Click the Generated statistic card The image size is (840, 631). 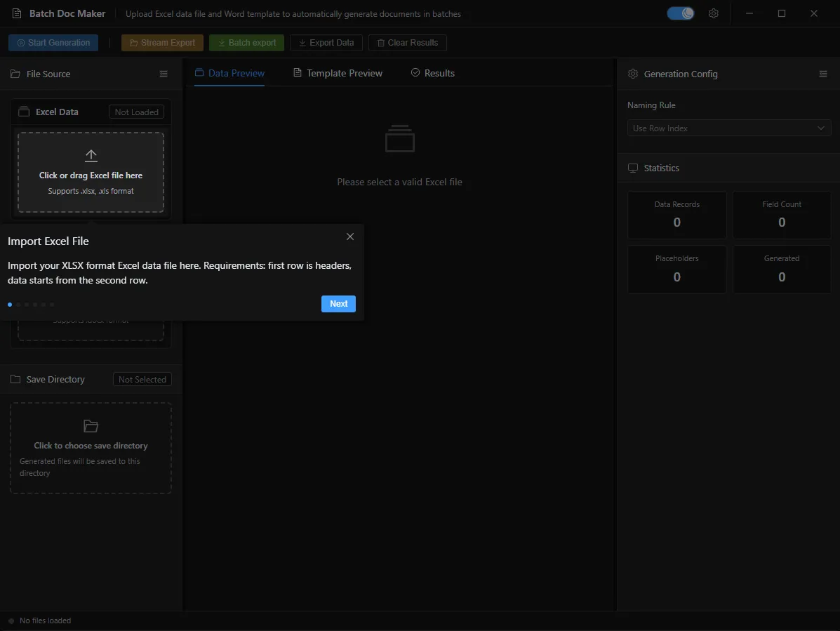(782, 270)
